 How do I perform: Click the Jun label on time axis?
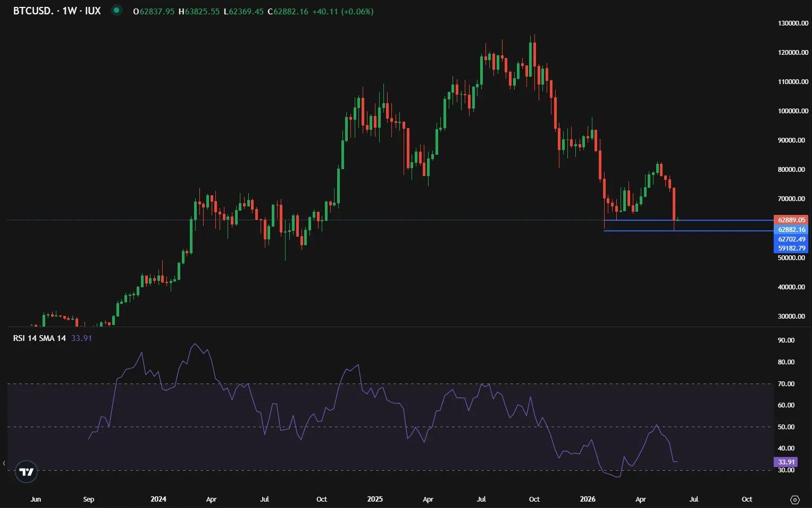click(x=36, y=499)
